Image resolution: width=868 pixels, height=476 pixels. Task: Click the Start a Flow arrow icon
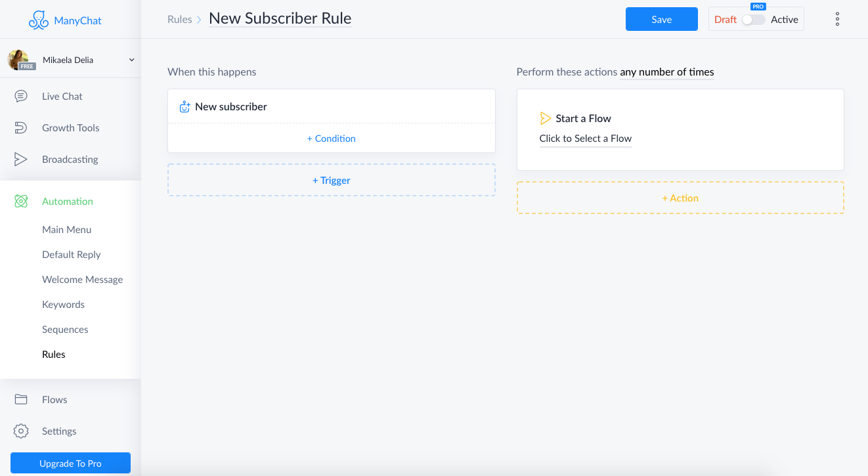click(x=545, y=118)
